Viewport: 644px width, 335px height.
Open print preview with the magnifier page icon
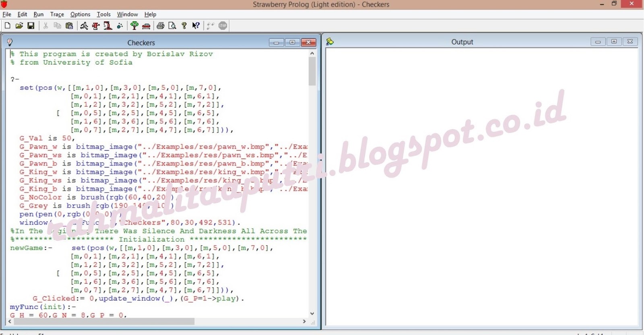[x=172, y=26]
